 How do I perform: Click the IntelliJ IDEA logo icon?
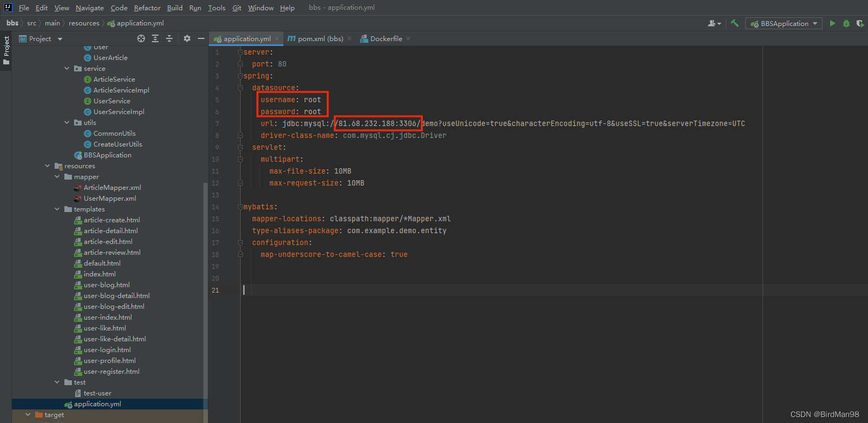pyautogui.click(x=8, y=8)
